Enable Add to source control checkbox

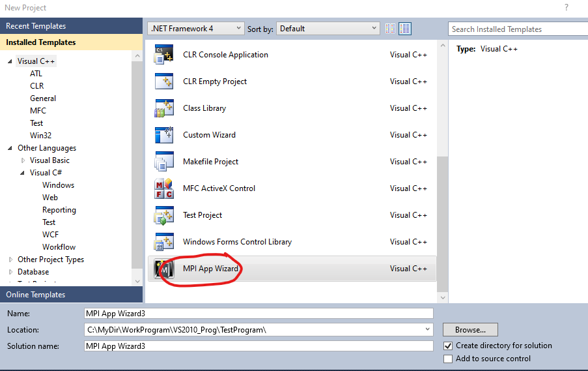click(x=448, y=359)
